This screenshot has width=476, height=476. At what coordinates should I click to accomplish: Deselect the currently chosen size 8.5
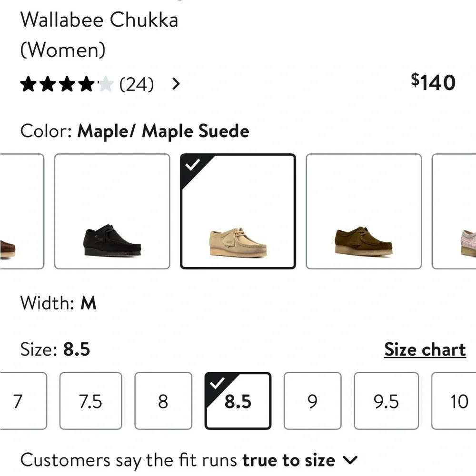(238, 401)
